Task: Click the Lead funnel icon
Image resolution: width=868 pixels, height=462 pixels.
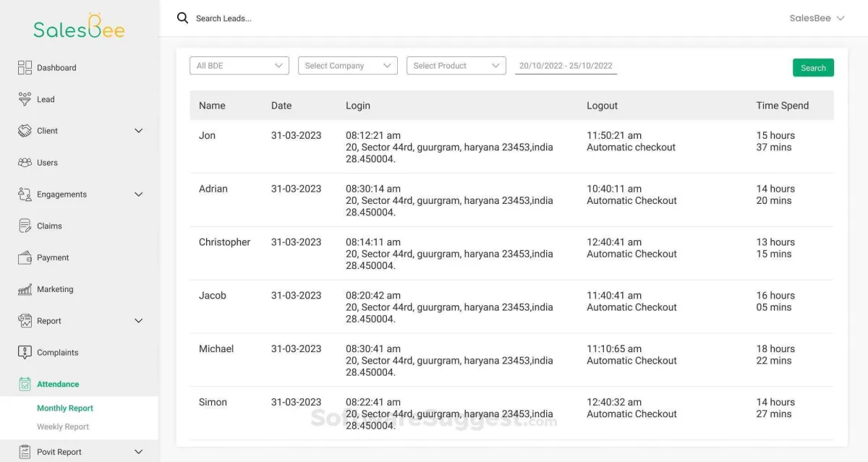Action: click(x=25, y=99)
